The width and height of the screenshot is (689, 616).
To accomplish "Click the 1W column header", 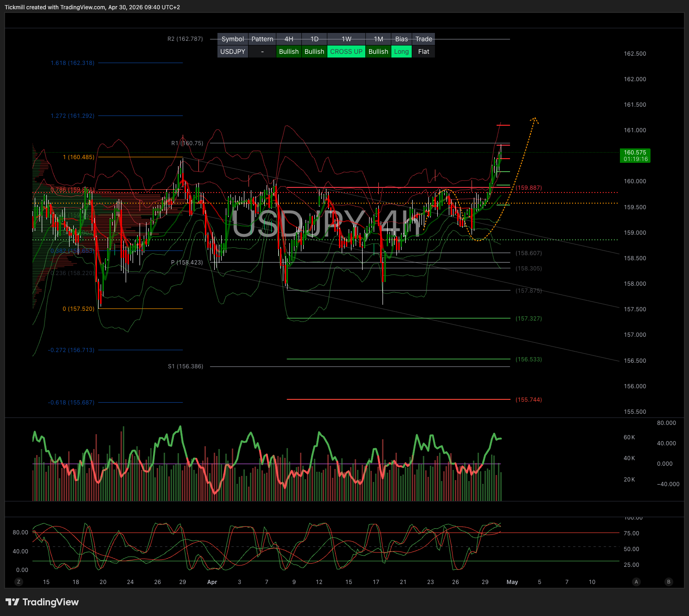I will click(x=346, y=39).
